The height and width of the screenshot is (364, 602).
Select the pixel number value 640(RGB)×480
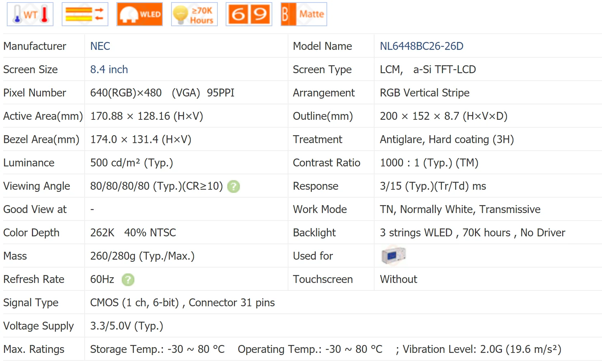pyautogui.click(x=126, y=93)
